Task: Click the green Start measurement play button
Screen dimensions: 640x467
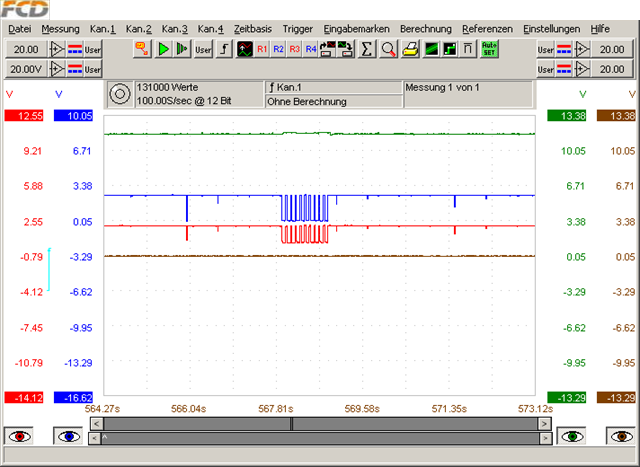Action: [163, 48]
